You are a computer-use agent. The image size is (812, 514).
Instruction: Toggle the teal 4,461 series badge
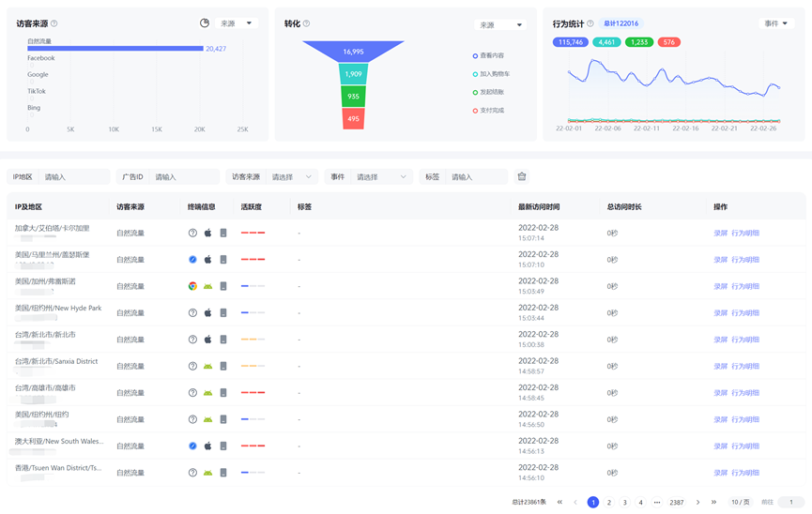[x=606, y=42]
